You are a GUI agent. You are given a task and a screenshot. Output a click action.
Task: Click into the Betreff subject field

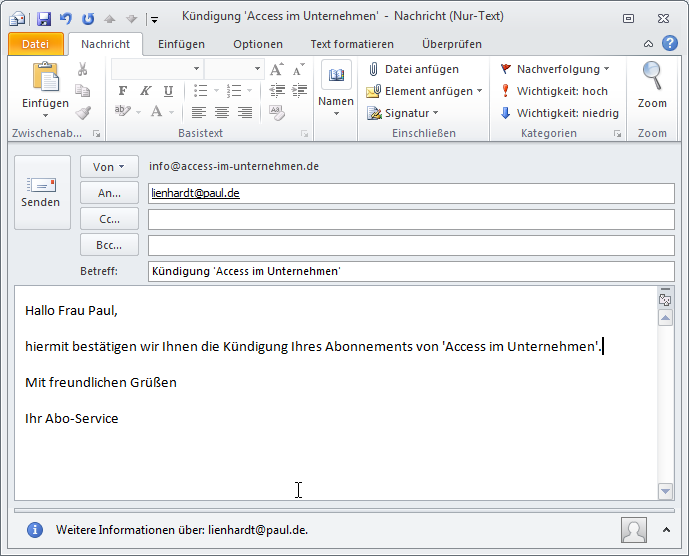pos(410,272)
